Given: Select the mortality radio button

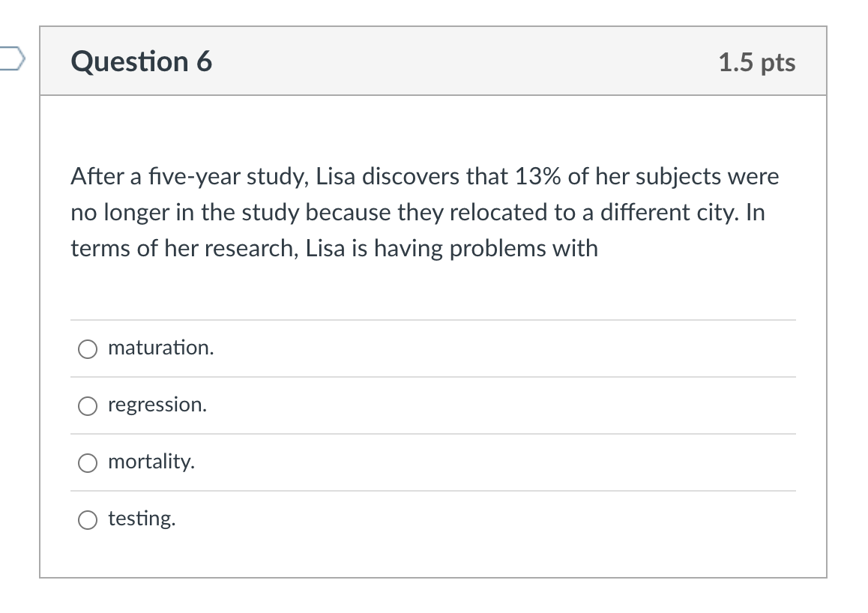Looking at the screenshot, I should tap(88, 463).
